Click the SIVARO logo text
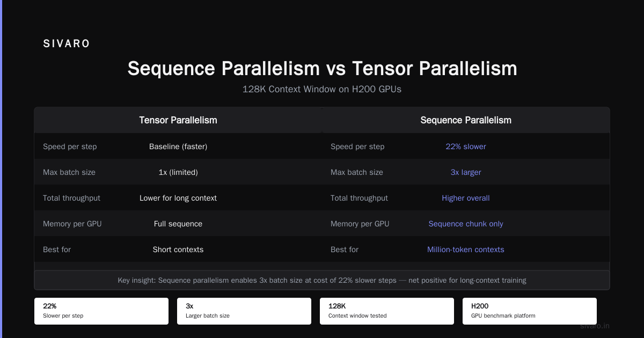The height and width of the screenshot is (338, 644). (67, 44)
